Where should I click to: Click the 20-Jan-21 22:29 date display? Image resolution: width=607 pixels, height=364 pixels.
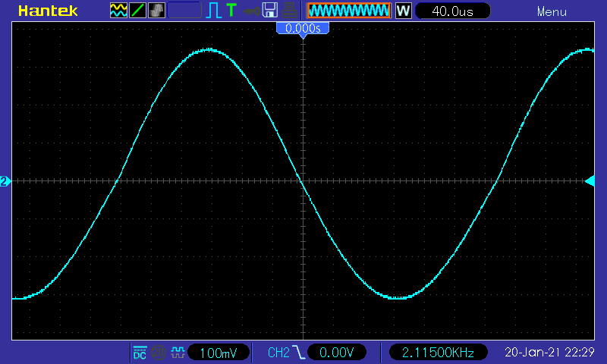(x=549, y=352)
